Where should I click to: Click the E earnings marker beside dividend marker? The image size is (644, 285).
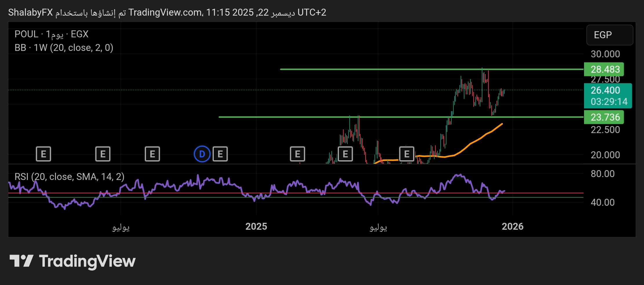[x=220, y=154]
